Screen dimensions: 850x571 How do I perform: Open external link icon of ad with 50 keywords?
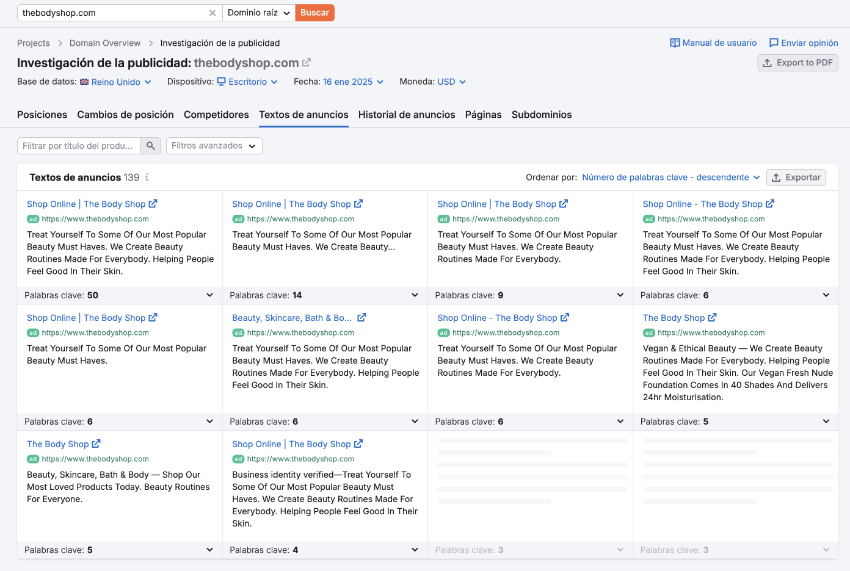pos(153,204)
